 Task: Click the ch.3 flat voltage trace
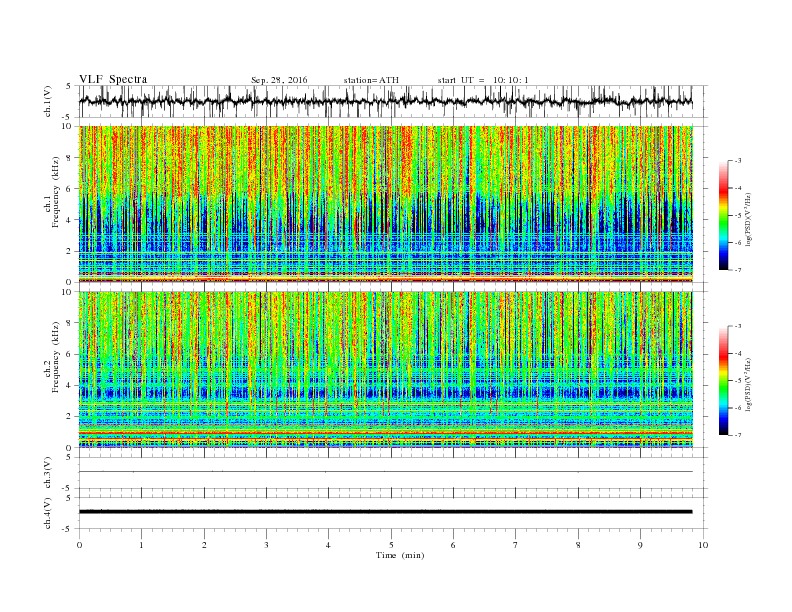[x=386, y=472]
